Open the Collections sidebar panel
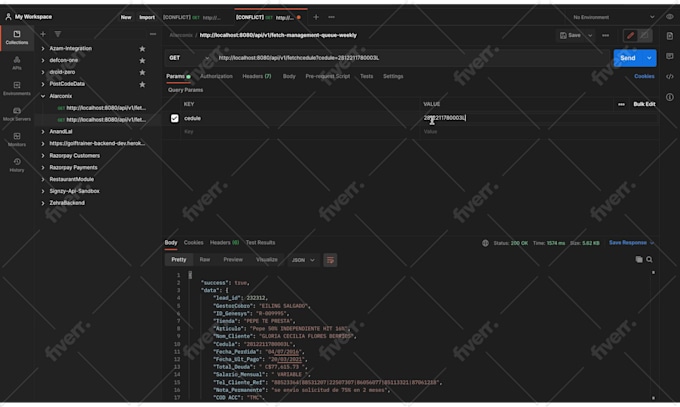Image resolution: width=680 pixels, height=407 pixels. [x=17, y=38]
